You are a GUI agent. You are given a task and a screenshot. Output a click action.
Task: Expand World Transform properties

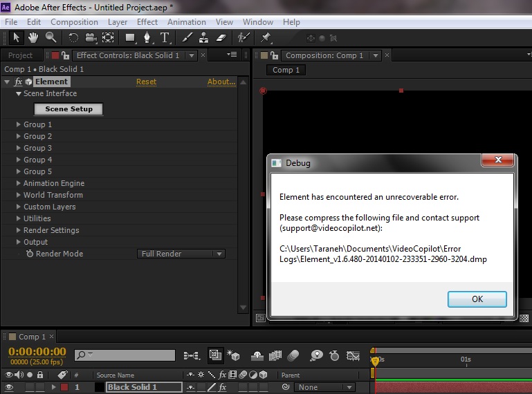[18, 195]
